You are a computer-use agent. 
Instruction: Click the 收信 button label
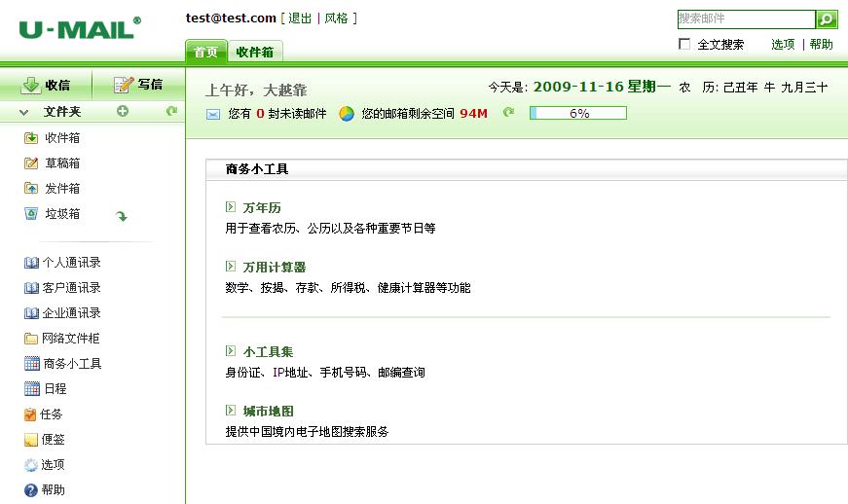pos(57,85)
